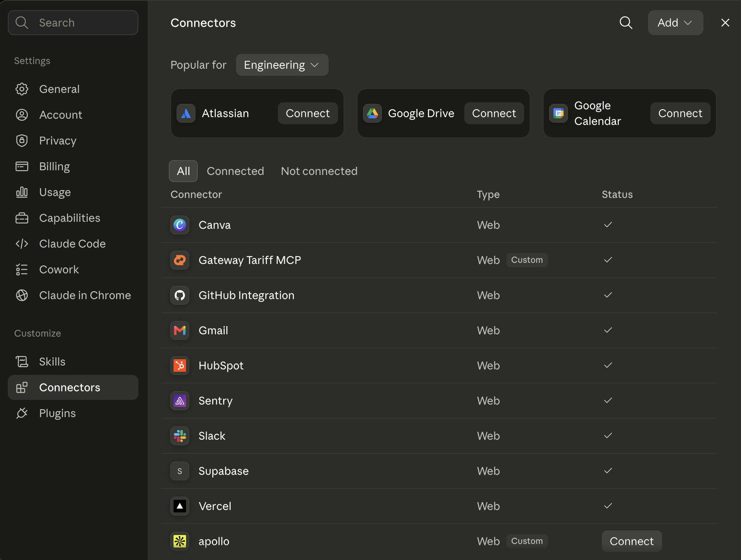The image size is (741, 560).
Task: Click the Usage bar chart icon
Action: tap(22, 192)
